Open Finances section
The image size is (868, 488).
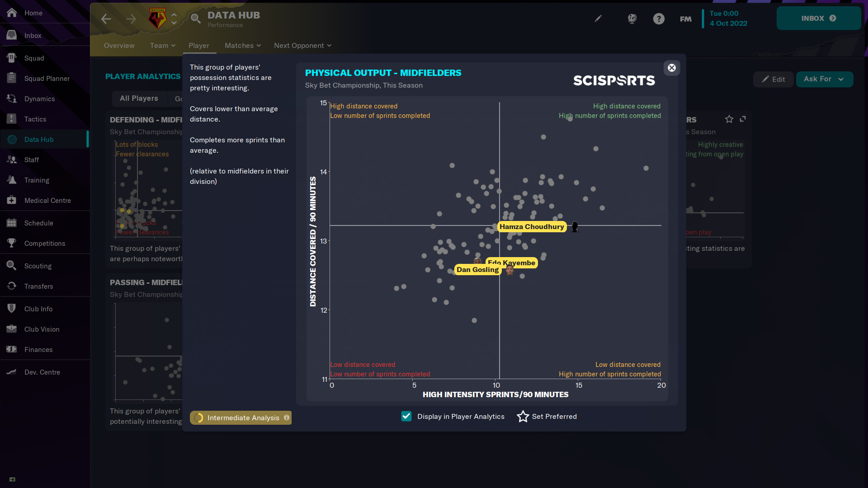click(45, 349)
